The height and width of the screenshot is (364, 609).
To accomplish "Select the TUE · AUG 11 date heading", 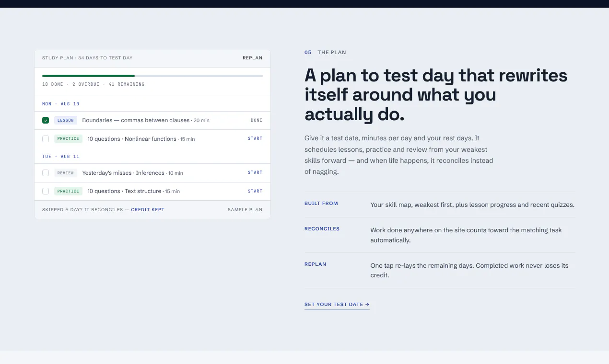I will [61, 157].
